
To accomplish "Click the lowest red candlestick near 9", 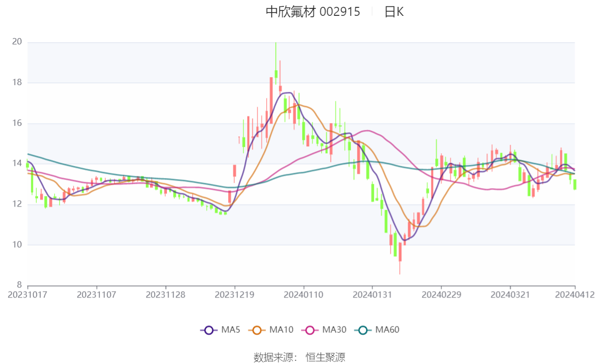I will coord(400,253).
